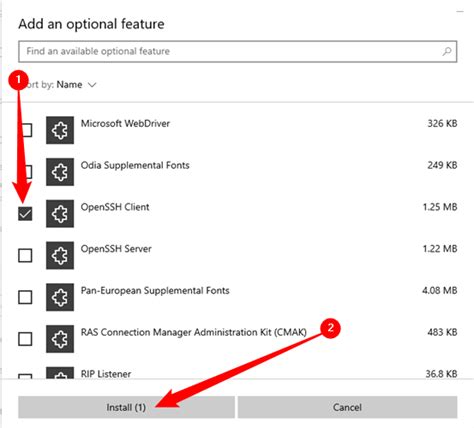
Task: Click the RAS Connection Manager feature icon
Action: coord(60,339)
